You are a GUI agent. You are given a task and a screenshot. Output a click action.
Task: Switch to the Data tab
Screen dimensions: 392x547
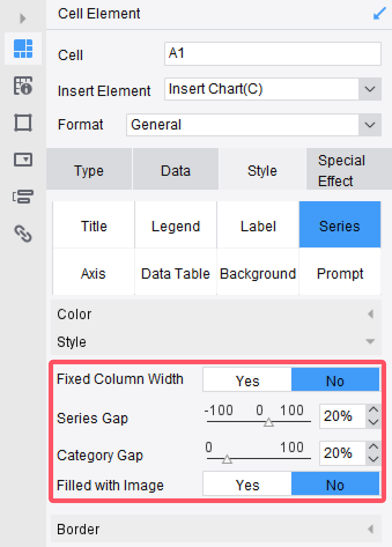click(175, 171)
